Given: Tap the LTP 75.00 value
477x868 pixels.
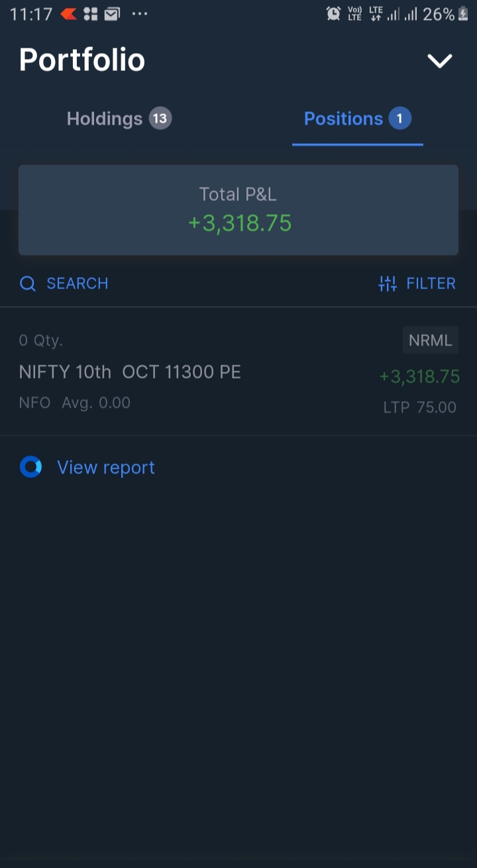Looking at the screenshot, I should point(420,407).
